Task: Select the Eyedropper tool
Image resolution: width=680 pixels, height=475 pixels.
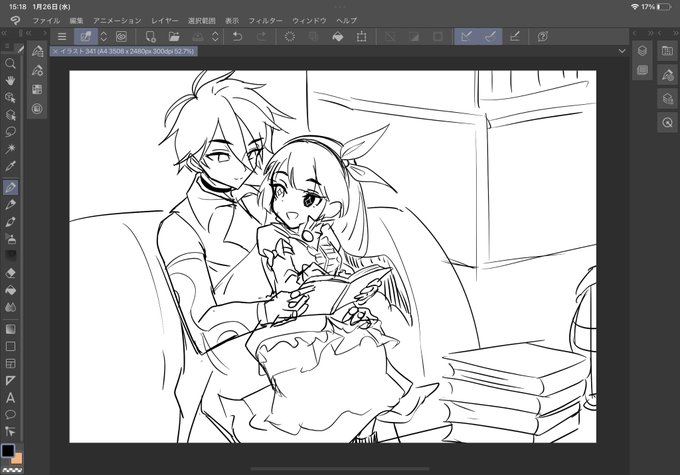Action: click(10, 166)
